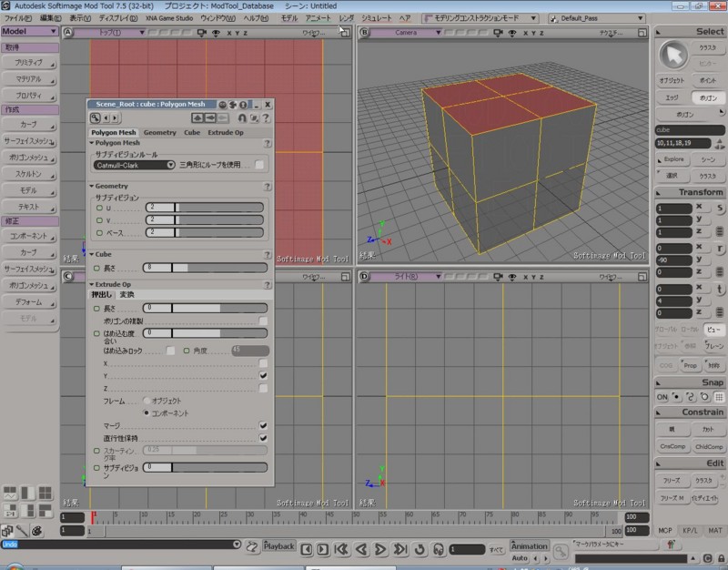728x570 pixels.
Task: Open Model module dropdown
Action: [x=30, y=31]
